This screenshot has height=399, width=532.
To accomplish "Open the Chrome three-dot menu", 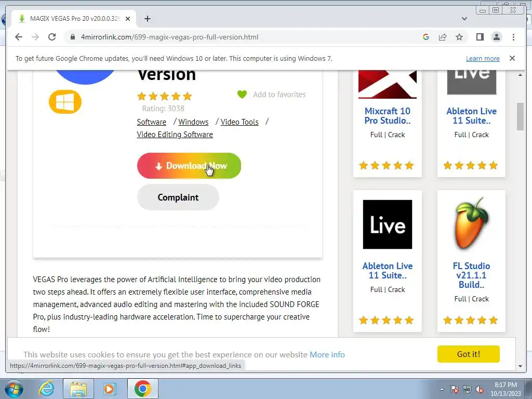I will [x=513, y=37].
